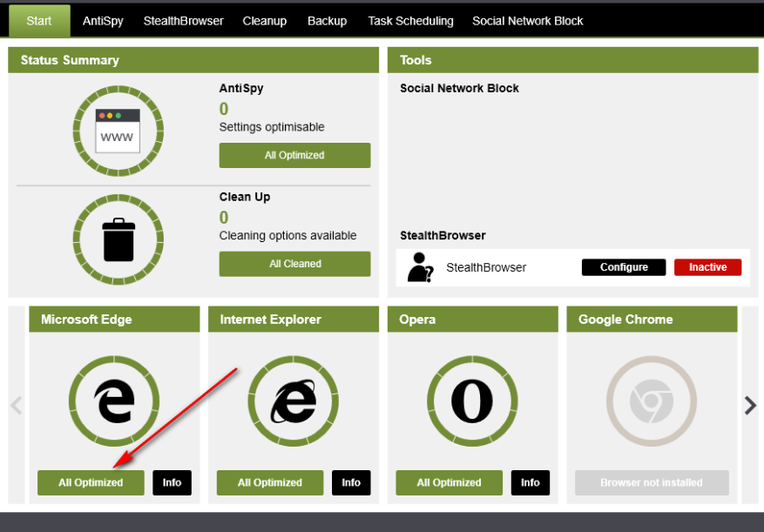Click Opera All Optimized button
764x532 pixels.
(449, 482)
